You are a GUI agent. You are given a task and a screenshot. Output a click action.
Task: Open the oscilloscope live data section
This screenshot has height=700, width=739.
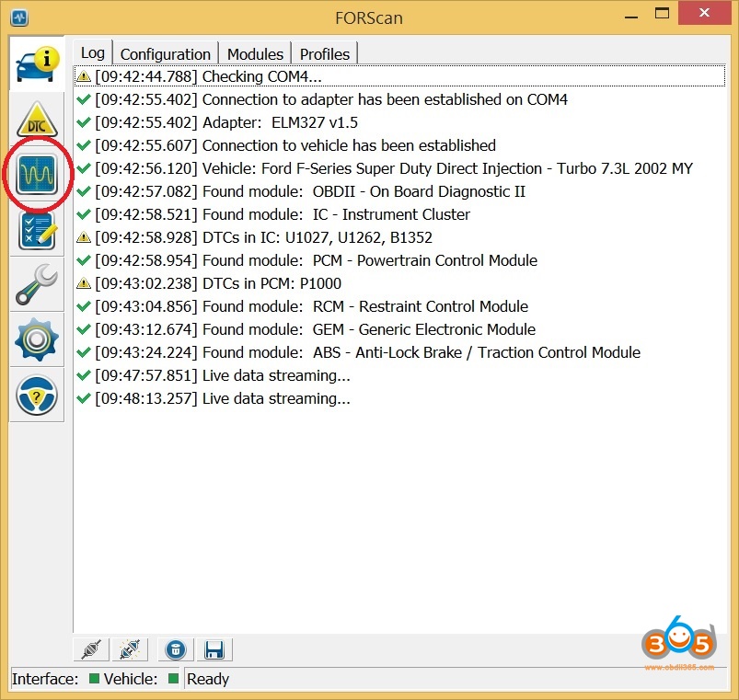[37, 174]
